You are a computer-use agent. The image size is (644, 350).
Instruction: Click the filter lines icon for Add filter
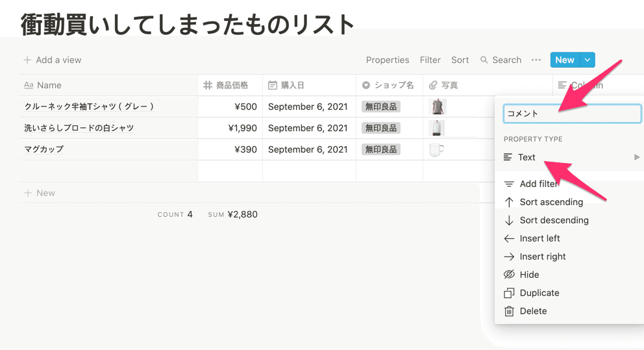(x=509, y=184)
